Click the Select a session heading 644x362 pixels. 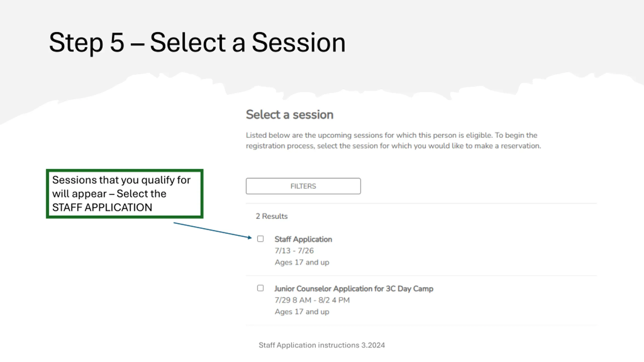[x=290, y=115]
